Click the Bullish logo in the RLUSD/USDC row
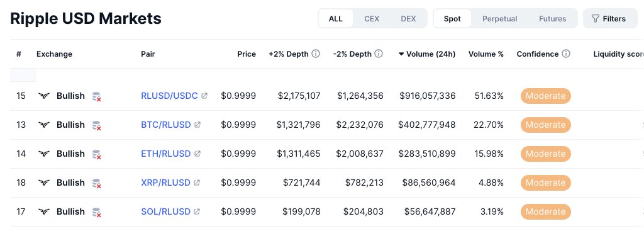This screenshot has width=644, height=231. pyautogui.click(x=44, y=96)
